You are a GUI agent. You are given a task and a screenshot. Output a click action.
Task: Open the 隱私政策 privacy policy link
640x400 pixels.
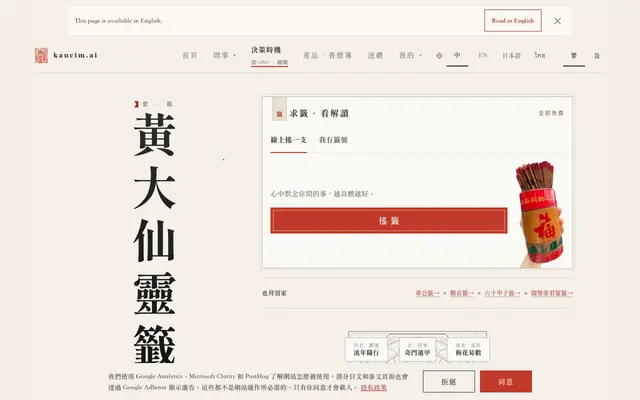pos(373,387)
